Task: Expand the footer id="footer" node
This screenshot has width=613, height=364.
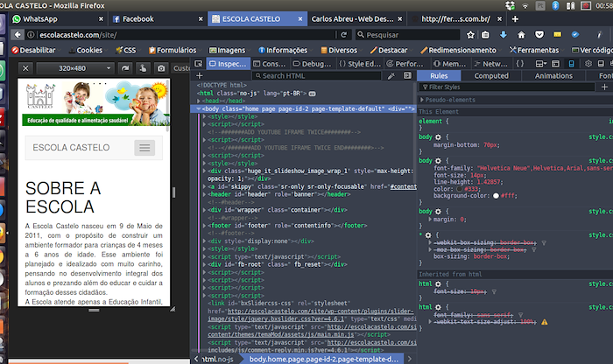Action: point(204,226)
